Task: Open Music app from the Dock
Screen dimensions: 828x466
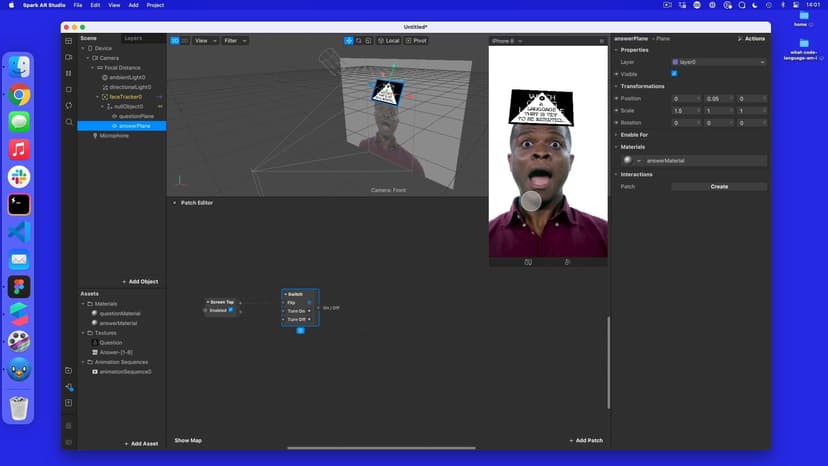Action: (19, 150)
